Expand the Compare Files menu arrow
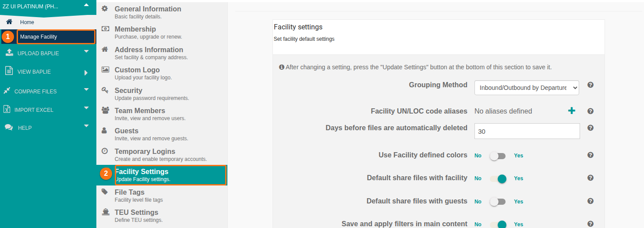644x228 pixels. tap(86, 89)
